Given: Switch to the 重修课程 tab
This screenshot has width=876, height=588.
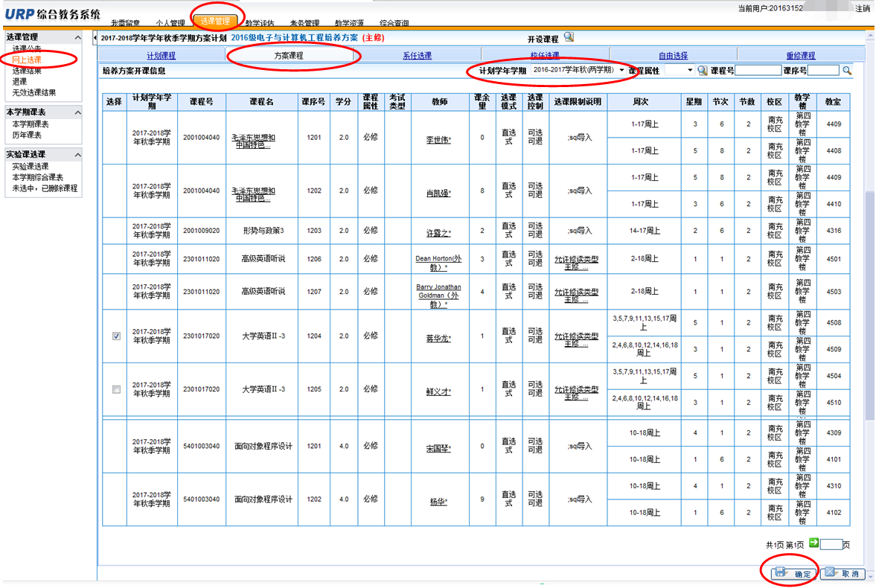Looking at the screenshot, I should (800, 56).
